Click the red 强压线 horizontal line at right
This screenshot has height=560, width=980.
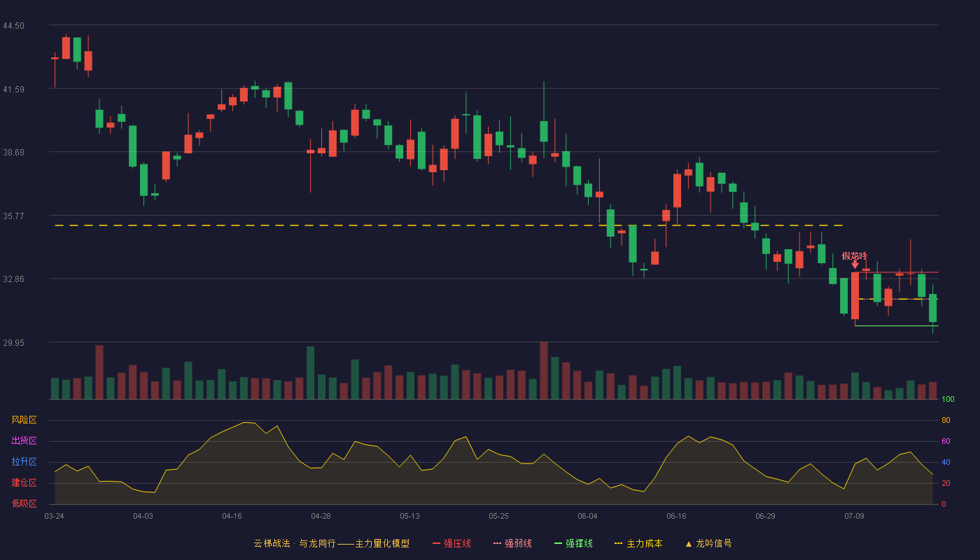[897, 272]
